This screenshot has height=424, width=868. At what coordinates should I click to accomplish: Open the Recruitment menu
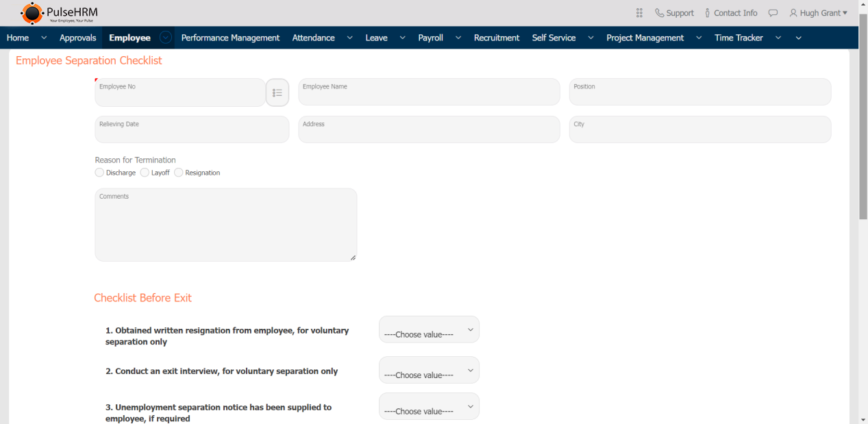pos(496,38)
